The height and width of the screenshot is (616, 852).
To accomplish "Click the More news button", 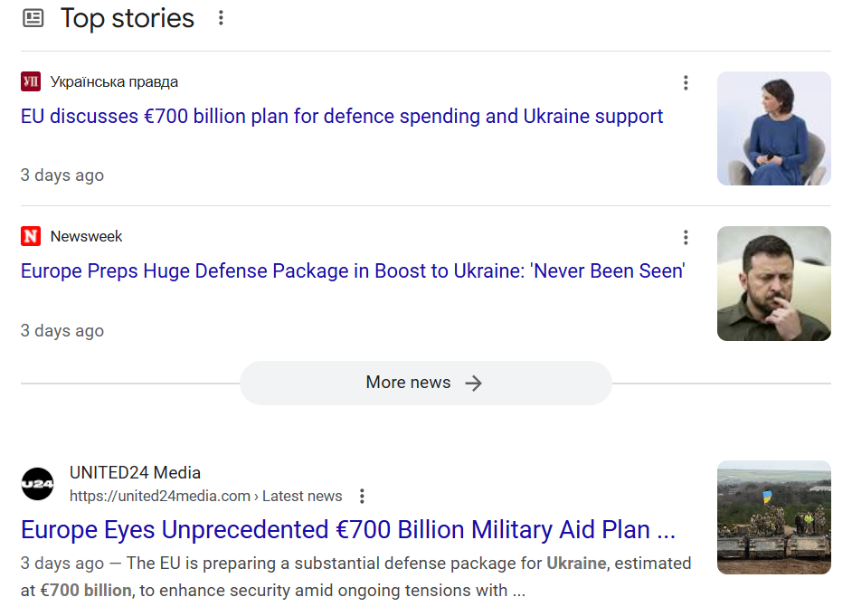I will [425, 383].
